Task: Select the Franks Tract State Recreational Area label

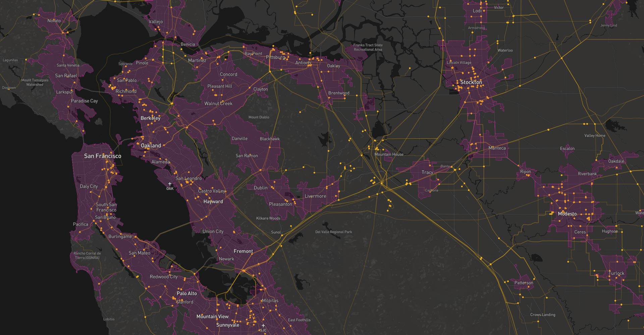Action: [368, 47]
